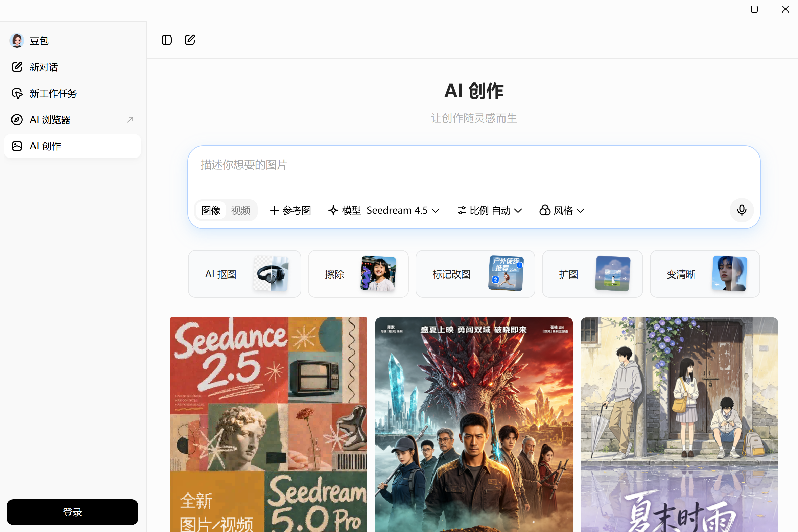This screenshot has width=798, height=532.
Task: Open the red dragon movie poster
Action: coord(474,425)
